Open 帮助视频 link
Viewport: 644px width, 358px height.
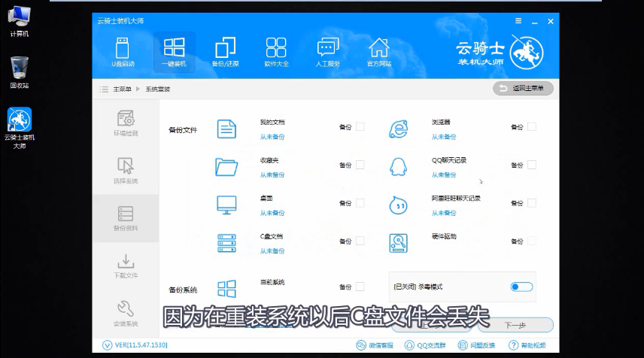(x=527, y=345)
